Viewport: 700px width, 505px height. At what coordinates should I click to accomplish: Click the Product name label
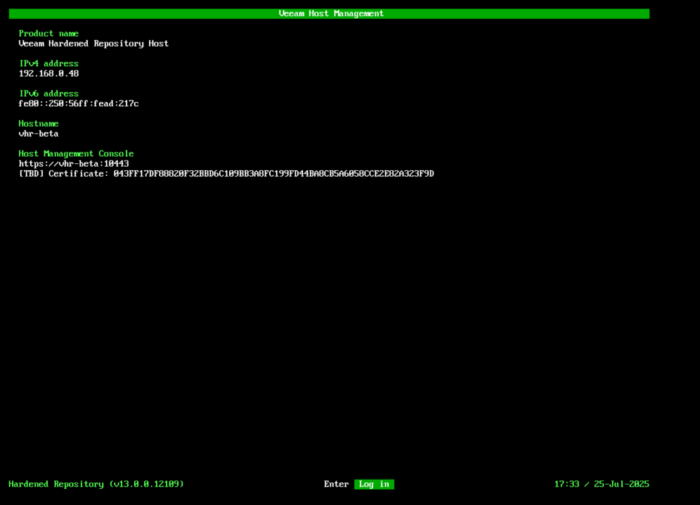pos(49,33)
